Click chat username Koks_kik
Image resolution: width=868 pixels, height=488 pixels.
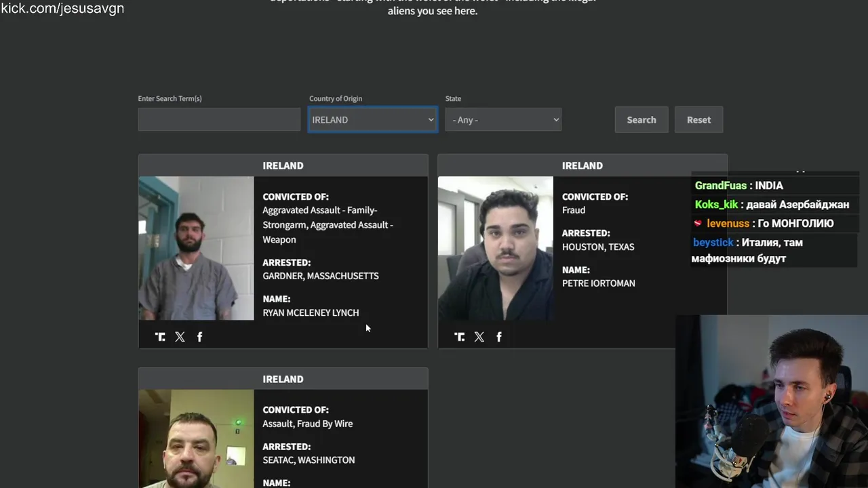click(x=716, y=205)
